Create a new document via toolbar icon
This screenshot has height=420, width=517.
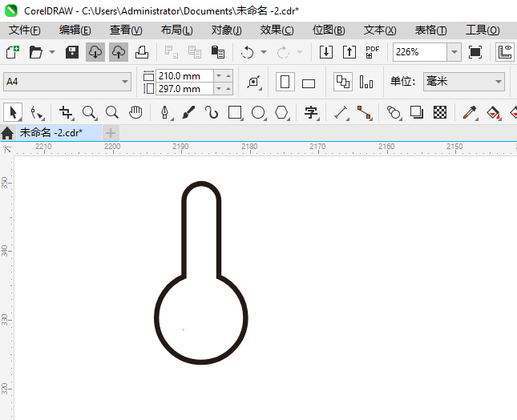pyautogui.click(x=13, y=52)
